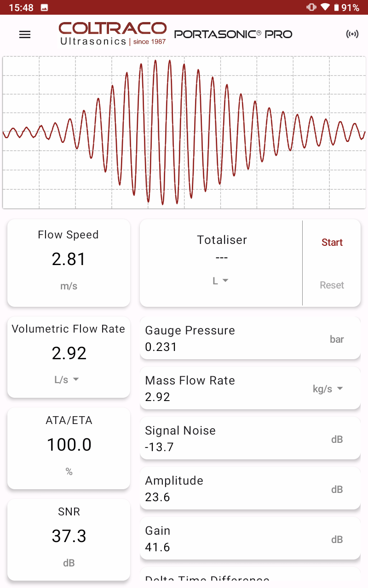The height and width of the screenshot is (588, 368).
Task: Reset the Totaliser
Action: pos(332,285)
